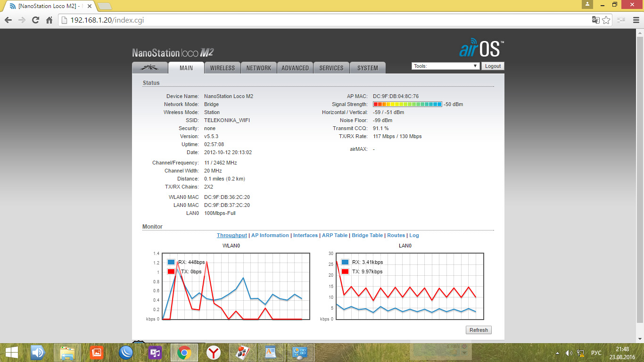The height and width of the screenshot is (362, 644).
Task: Select the TX/RX Rate value 117 Mbps / 130 Mbps
Action: coord(397,136)
